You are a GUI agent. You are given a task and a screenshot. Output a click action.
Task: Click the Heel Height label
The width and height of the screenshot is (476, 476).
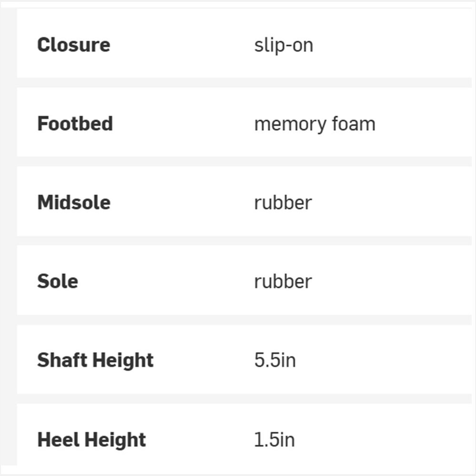[x=91, y=439]
